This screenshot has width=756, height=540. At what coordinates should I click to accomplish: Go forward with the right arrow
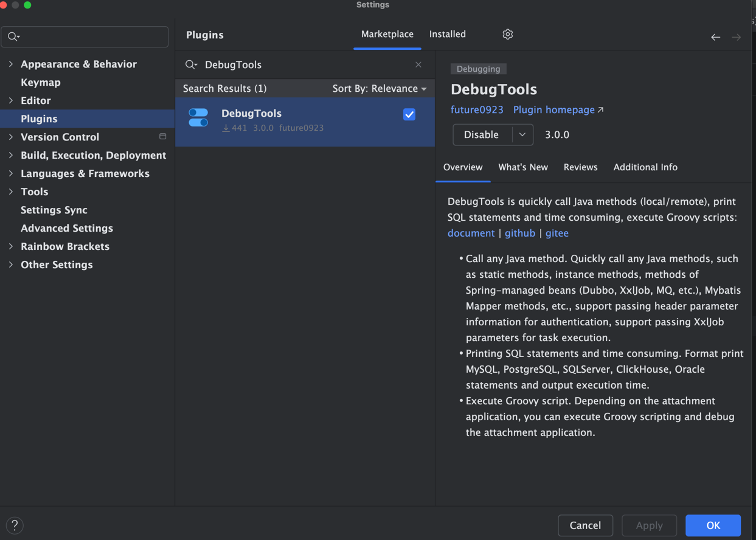[x=736, y=37]
